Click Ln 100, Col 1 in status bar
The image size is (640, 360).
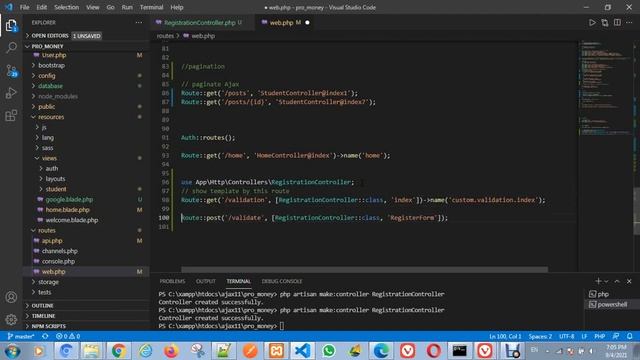click(x=505, y=336)
